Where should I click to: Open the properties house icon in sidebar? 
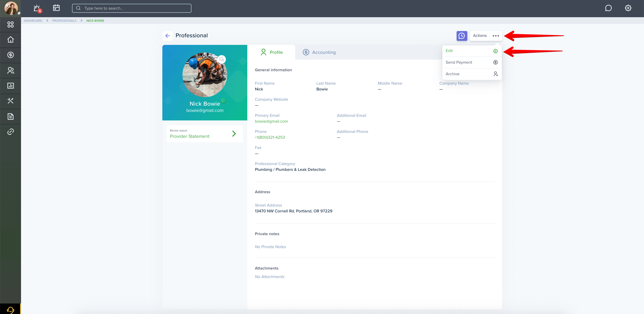[x=11, y=40]
